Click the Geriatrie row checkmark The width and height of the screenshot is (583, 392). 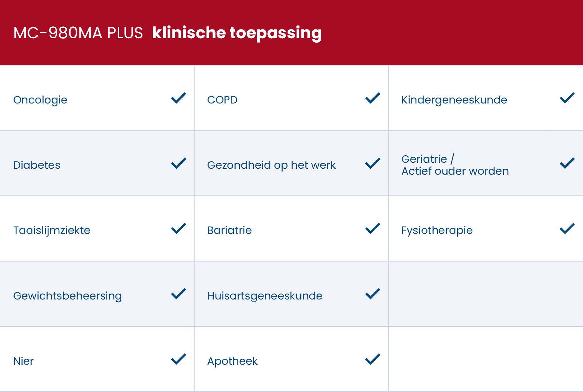click(567, 163)
